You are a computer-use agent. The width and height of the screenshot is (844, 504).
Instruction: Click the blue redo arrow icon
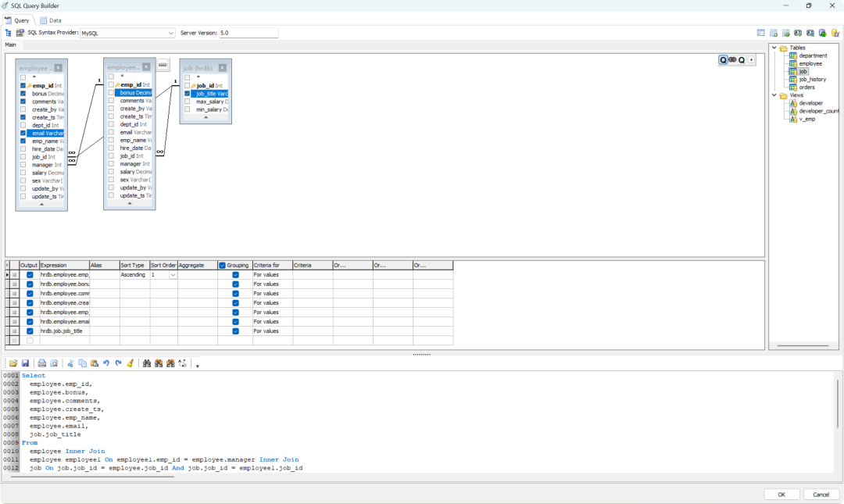pos(119,363)
